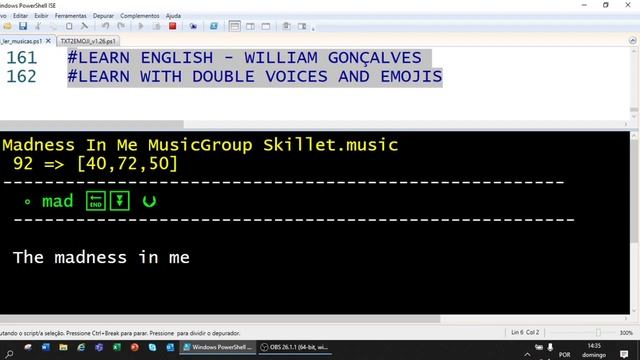Open File Explorer from the taskbar

click(63, 347)
